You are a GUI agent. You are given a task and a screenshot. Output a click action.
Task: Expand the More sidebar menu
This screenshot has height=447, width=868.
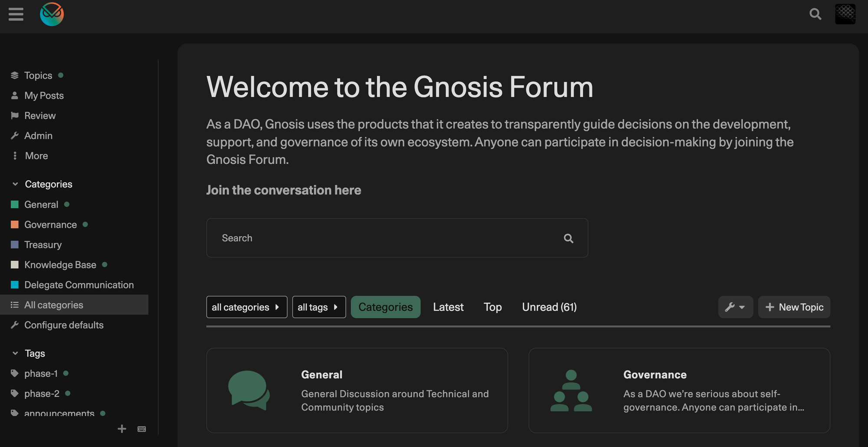point(36,156)
